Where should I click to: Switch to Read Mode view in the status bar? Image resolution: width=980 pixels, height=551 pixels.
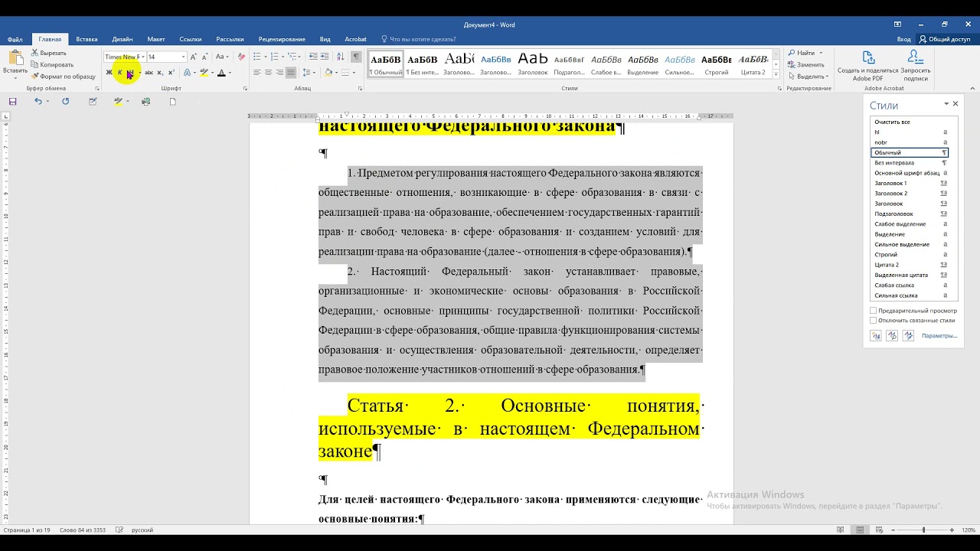click(x=841, y=530)
